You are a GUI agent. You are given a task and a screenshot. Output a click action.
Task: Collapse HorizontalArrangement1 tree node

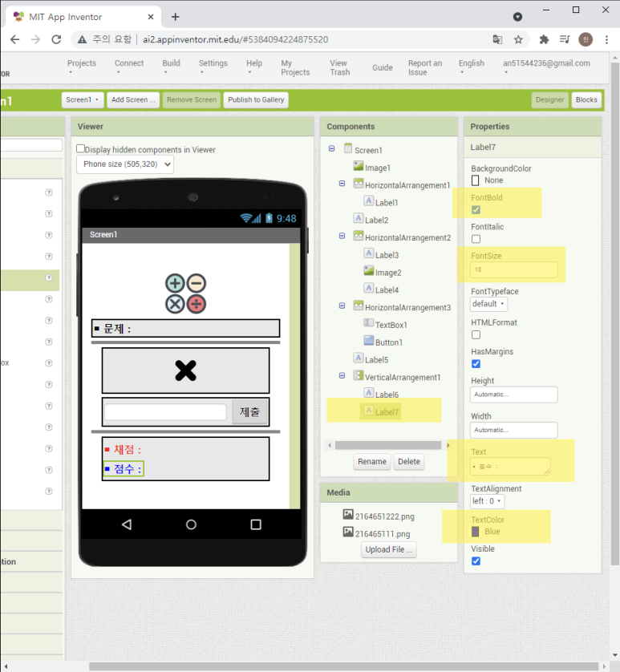[342, 183]
